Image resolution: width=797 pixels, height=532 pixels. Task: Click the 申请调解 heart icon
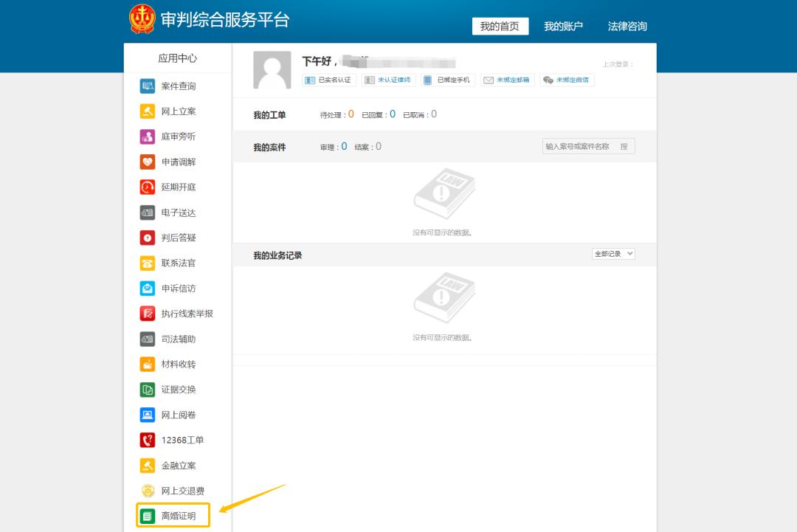point(148,162)
